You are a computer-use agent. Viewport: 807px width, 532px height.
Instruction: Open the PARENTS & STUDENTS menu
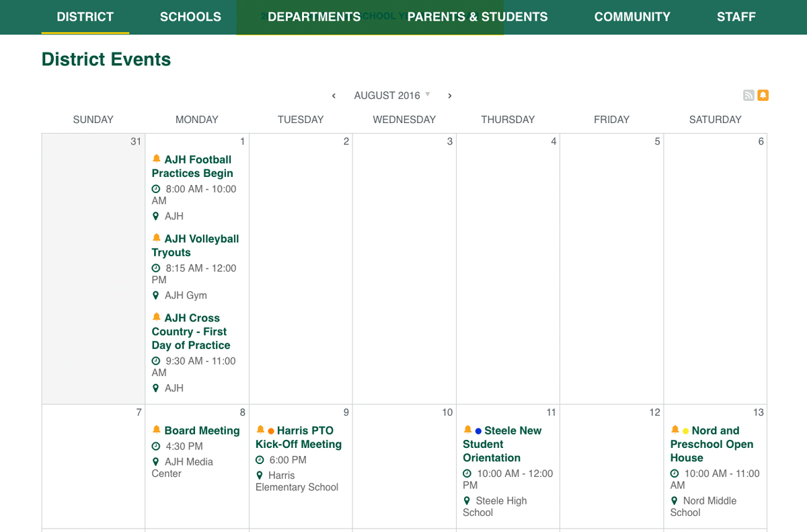pos(477,17)
